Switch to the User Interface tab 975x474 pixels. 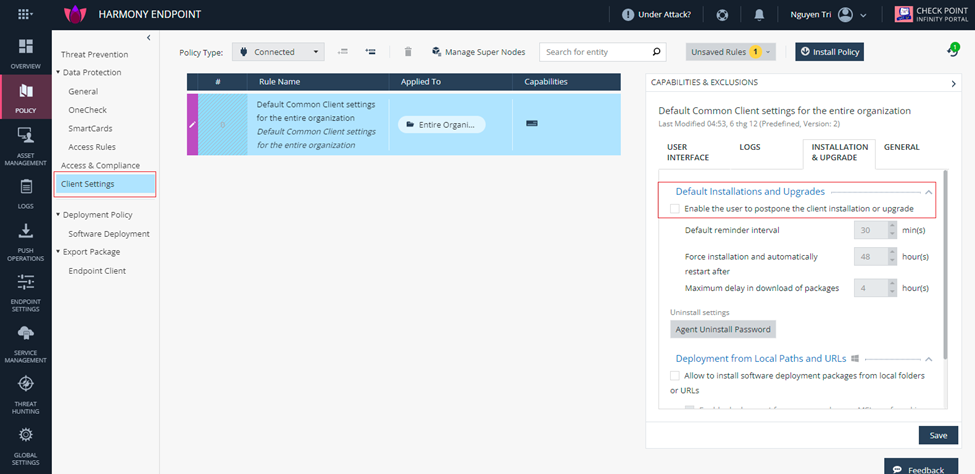(x=688, y=152)
